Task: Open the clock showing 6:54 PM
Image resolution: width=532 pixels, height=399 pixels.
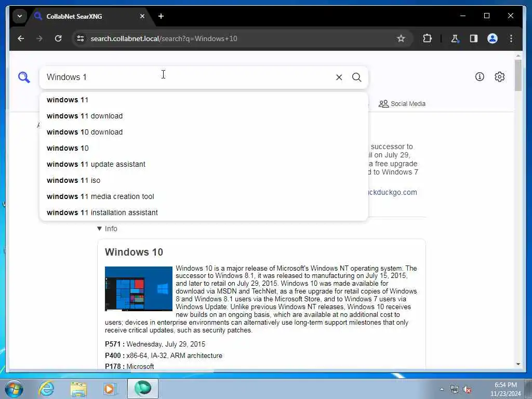Action: point(506,389)
